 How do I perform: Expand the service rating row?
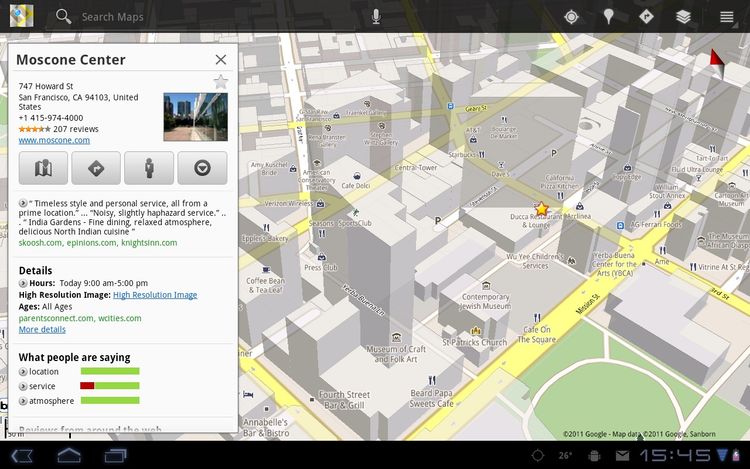point(23,386)
